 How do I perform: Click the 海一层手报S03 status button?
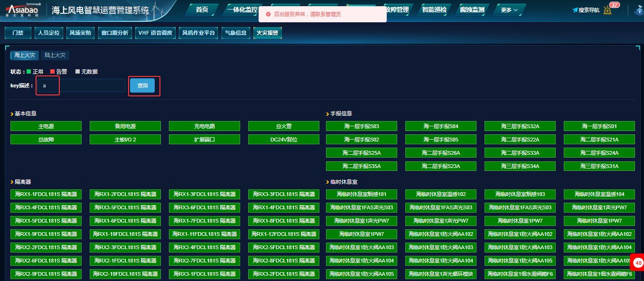click(x=362, y=126)
